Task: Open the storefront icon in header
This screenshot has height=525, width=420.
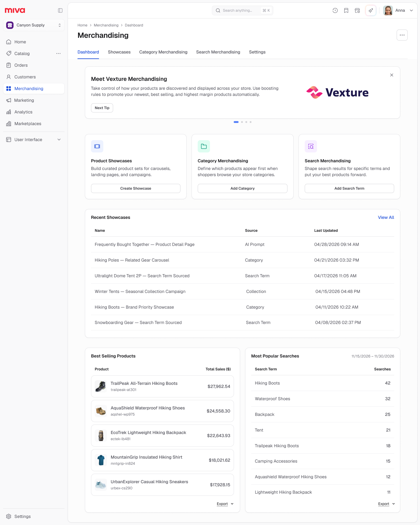Action: pyautogui.click(x=357, y=10)
